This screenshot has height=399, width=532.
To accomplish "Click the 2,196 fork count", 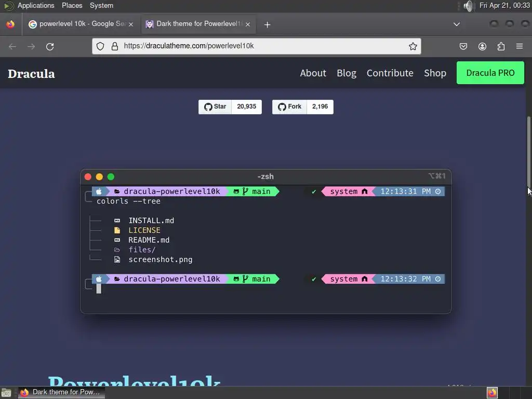I will coord(320,107).
